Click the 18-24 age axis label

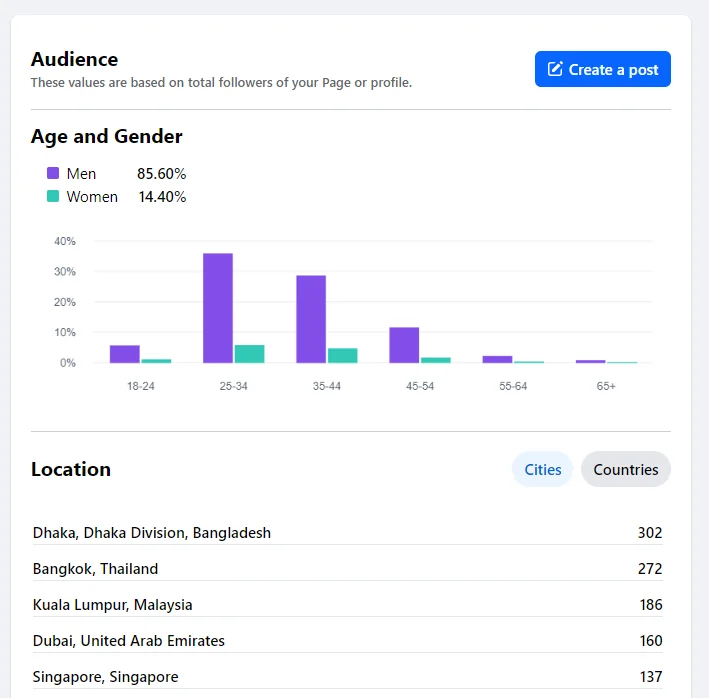pyautogui.click(x=141, y=386)
